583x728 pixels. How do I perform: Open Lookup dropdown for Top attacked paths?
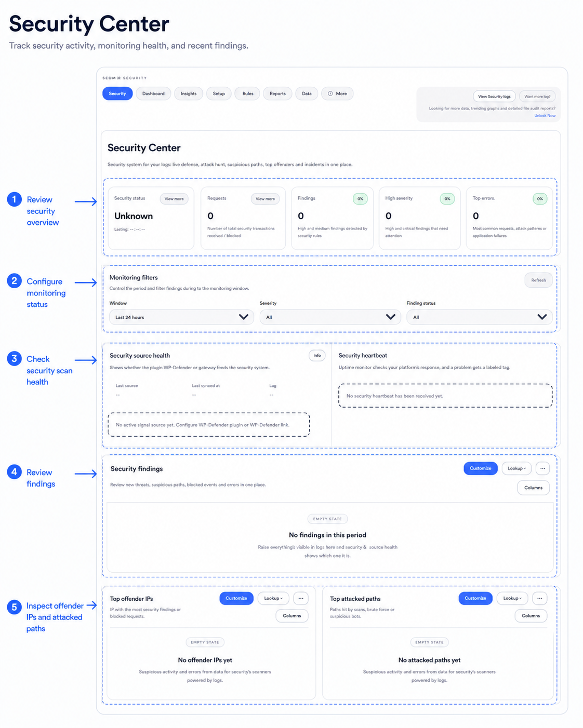click(512, 598)
